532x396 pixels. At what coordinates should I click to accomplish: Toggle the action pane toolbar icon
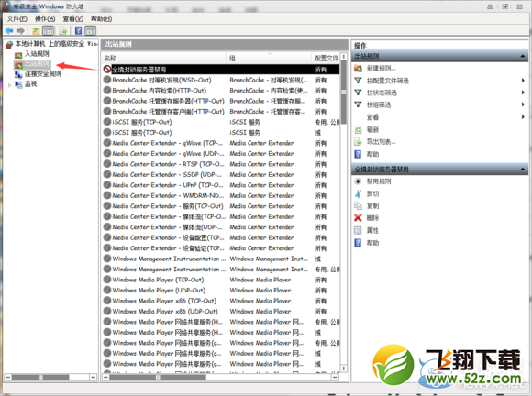pos(90,31)
